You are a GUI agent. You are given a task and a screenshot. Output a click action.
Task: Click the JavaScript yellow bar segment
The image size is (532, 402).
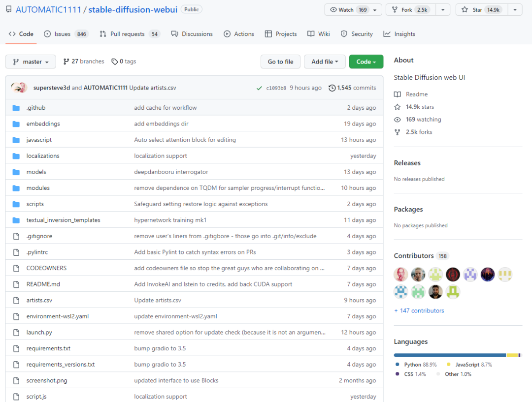[x=512, y=355]
